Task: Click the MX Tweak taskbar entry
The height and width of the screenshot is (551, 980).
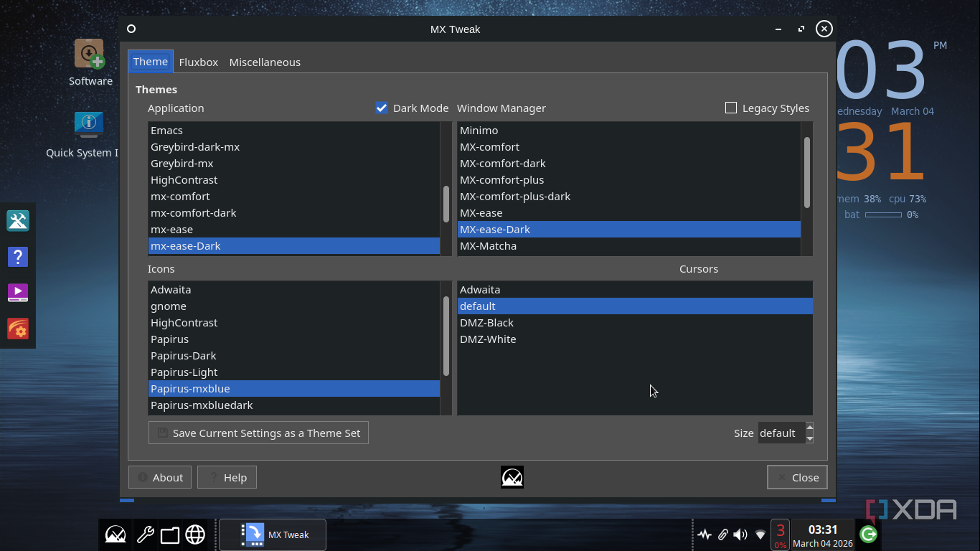Action: [273, 534]
